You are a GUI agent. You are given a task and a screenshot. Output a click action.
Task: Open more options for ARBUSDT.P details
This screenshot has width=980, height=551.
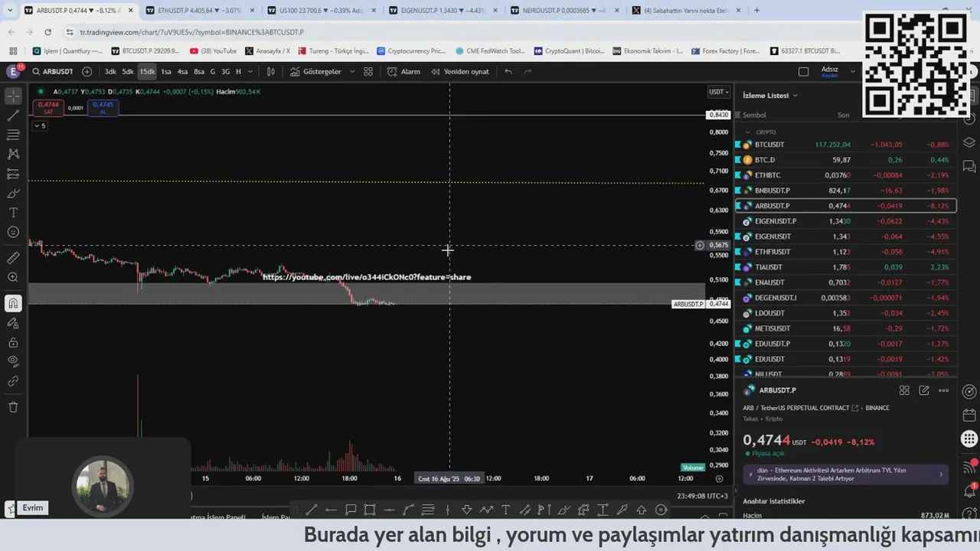943,390
